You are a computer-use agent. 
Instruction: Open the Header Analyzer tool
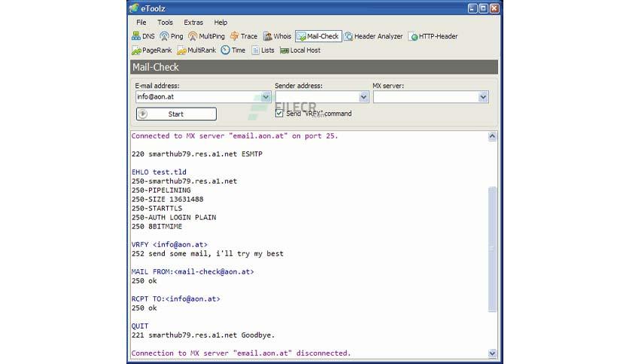[x=373, y=36]
